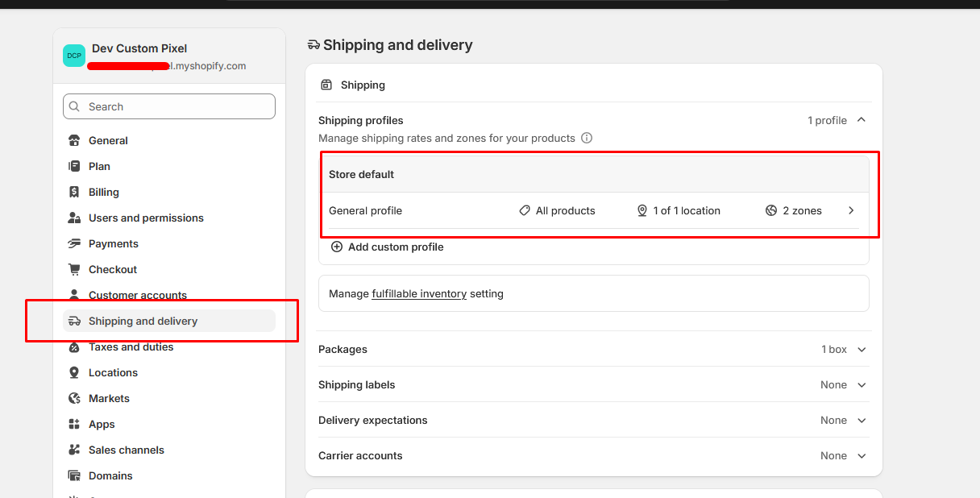
Task: Expand the Carrier accounts section
Action: [x=862, y=455]
